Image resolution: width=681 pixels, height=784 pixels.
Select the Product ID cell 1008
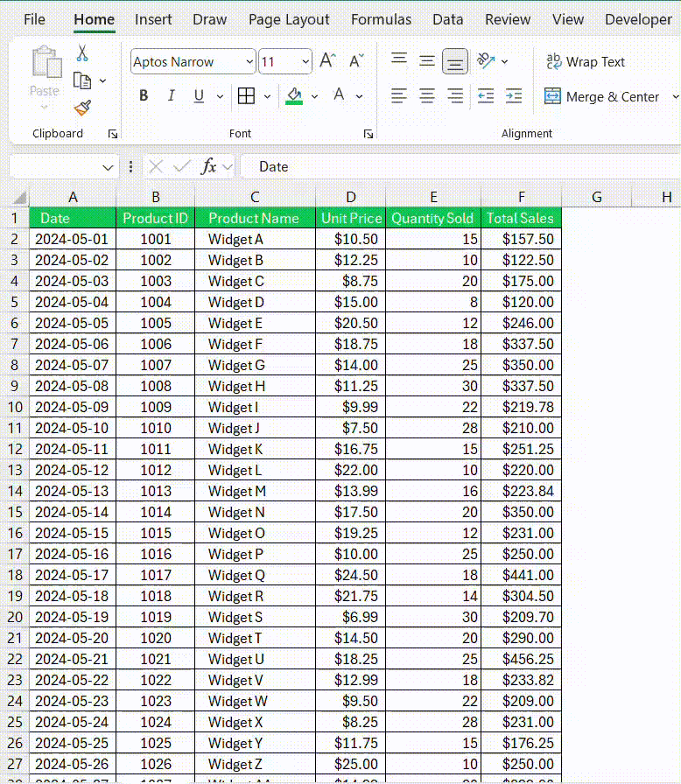(x=156, y=386)
